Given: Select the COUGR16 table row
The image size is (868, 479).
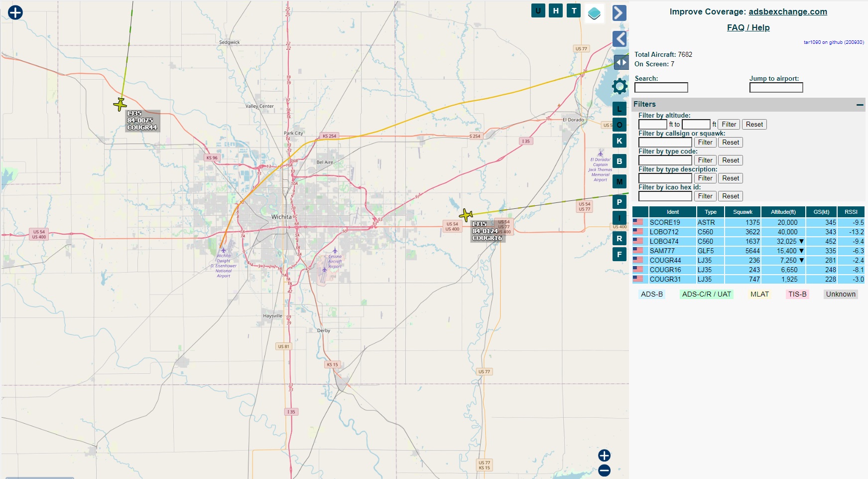Looking at the screenshot, I should tap(748, 270).
